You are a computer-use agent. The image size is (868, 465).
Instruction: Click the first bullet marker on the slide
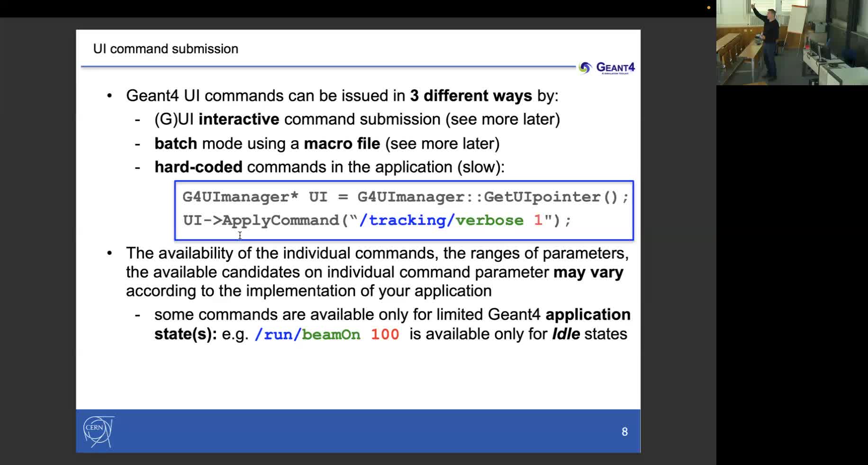tap(110, 96)
